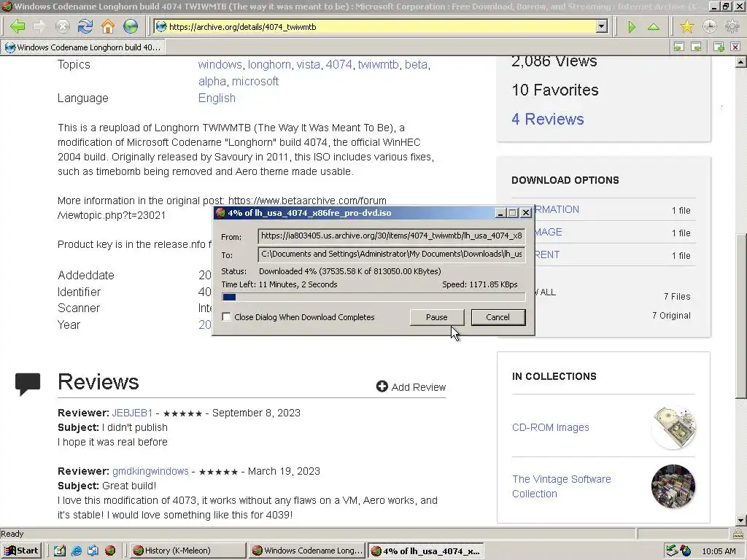Open reviewer gmdkingwindows profile link
Image resolution: width=747 pixels, height=560 pixels.
pos(150,472)
